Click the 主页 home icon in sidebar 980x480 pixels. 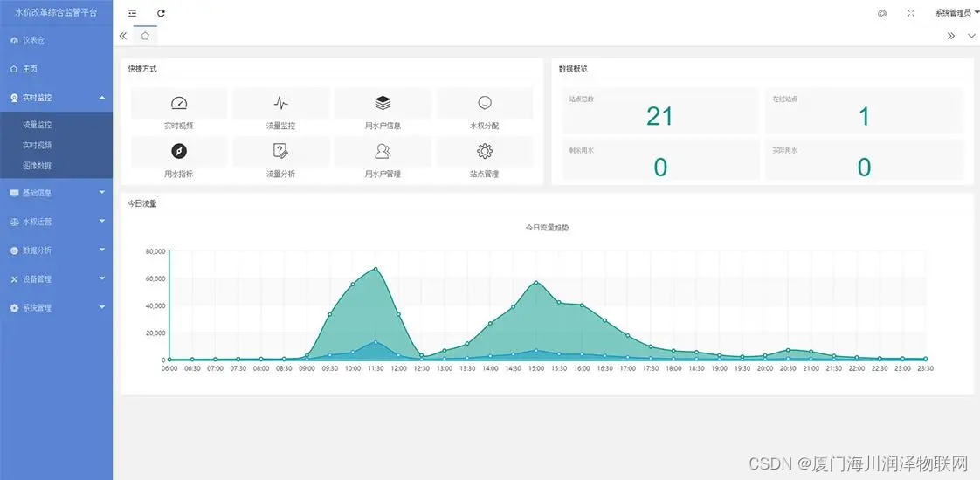[14, 69]
